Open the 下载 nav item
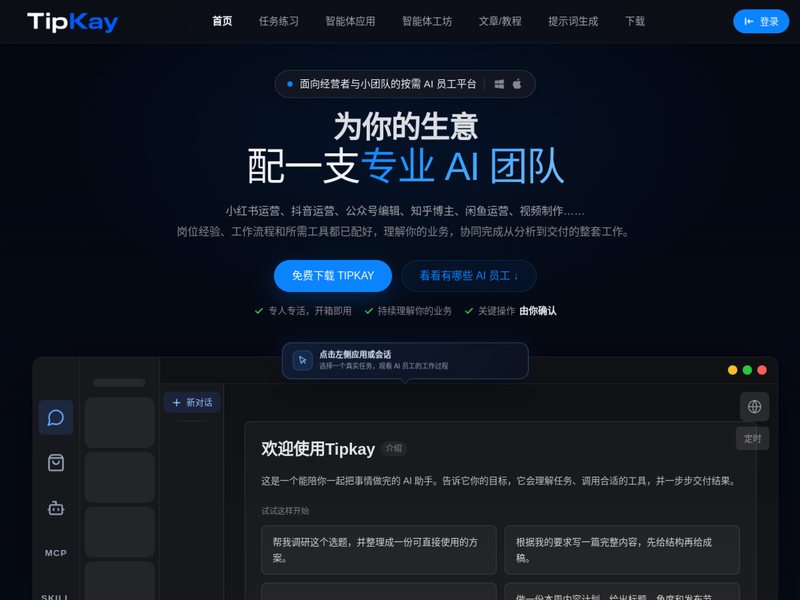 (635, 21)
